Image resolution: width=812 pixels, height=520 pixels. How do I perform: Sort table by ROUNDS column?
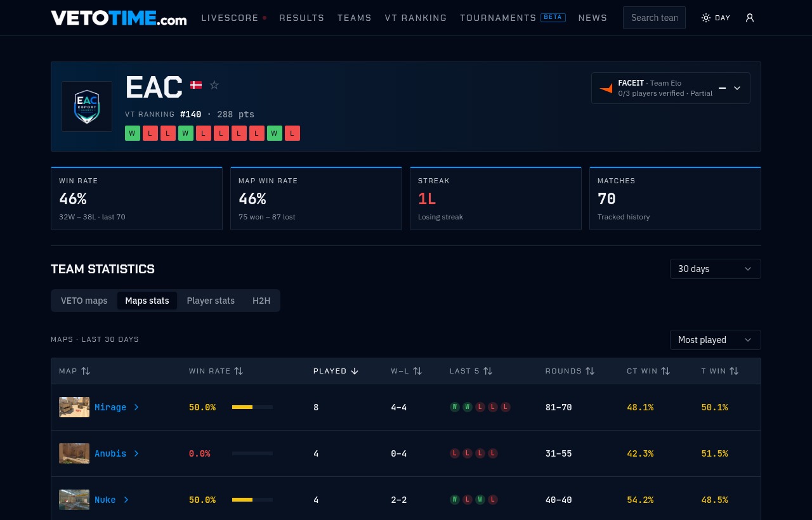[x=570, y=371]
